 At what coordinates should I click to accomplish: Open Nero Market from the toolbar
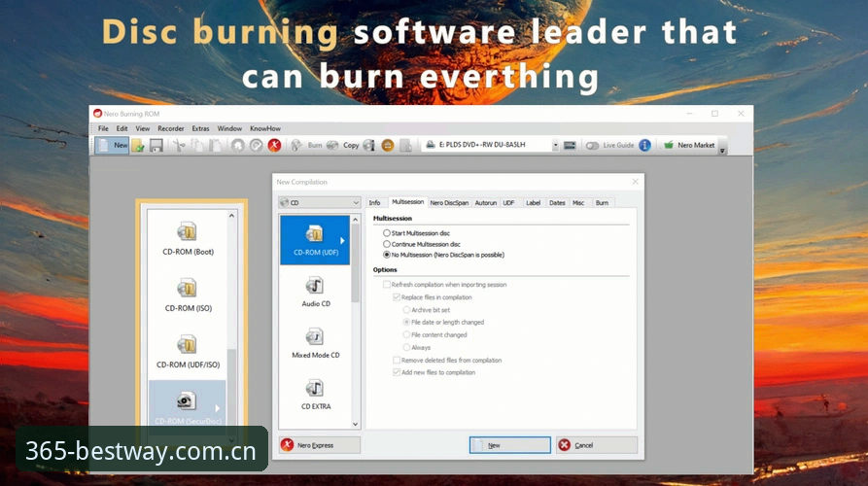[689, 145]
